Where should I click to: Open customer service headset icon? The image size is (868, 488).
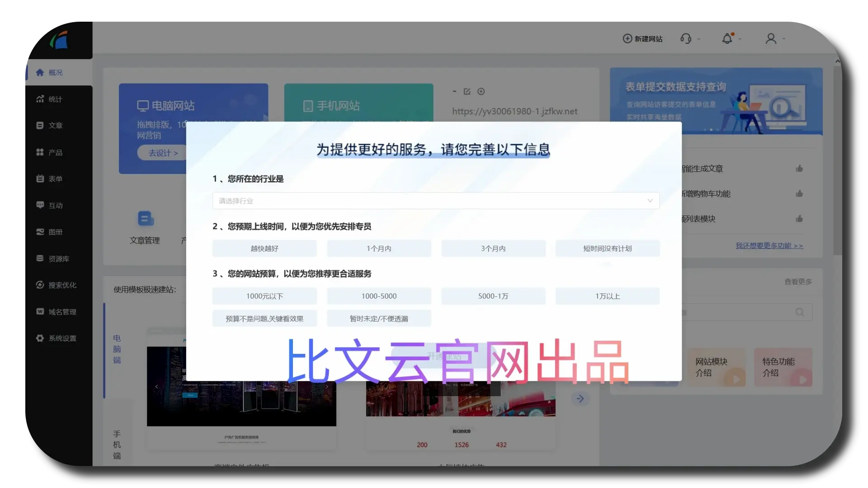(686, 38)
